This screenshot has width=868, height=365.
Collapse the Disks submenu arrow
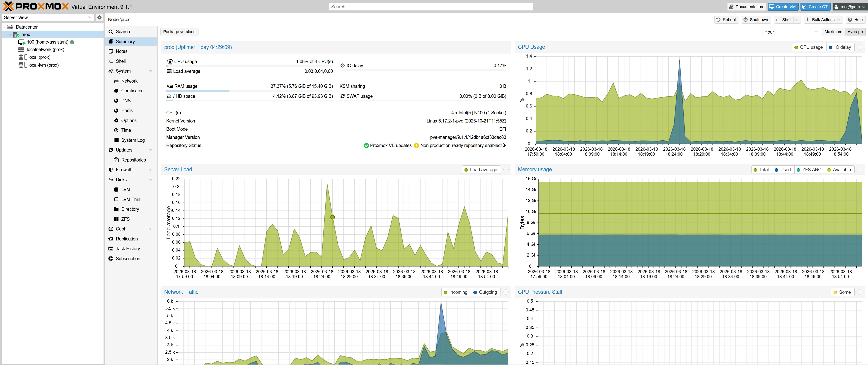(151, 180)
